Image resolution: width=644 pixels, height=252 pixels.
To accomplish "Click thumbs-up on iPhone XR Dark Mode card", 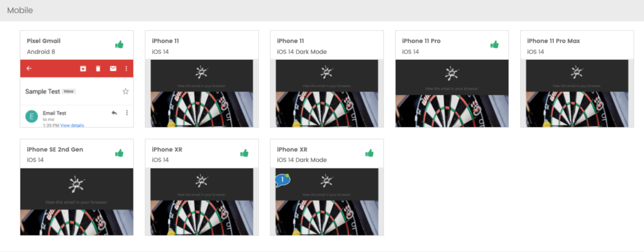I will click(x=369, y=153).
